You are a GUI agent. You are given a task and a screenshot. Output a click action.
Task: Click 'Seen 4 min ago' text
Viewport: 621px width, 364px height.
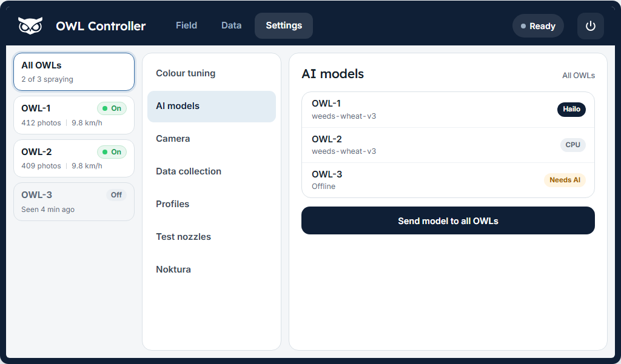[48, 210]
